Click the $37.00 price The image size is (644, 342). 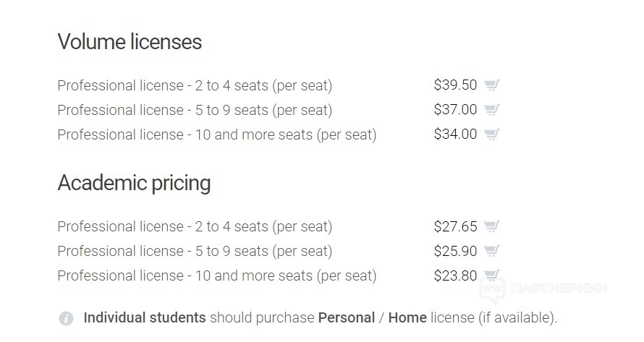click(x=455, y=110)
